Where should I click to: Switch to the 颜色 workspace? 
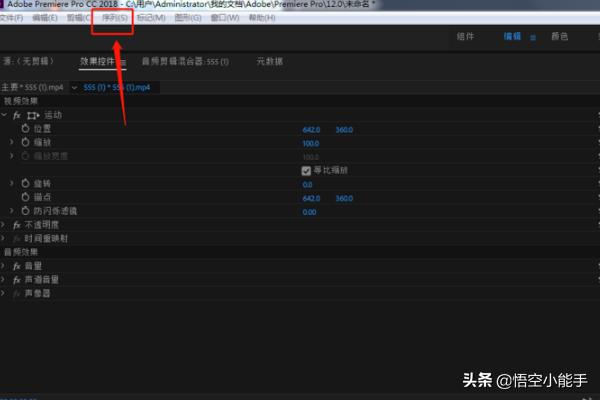559,36
